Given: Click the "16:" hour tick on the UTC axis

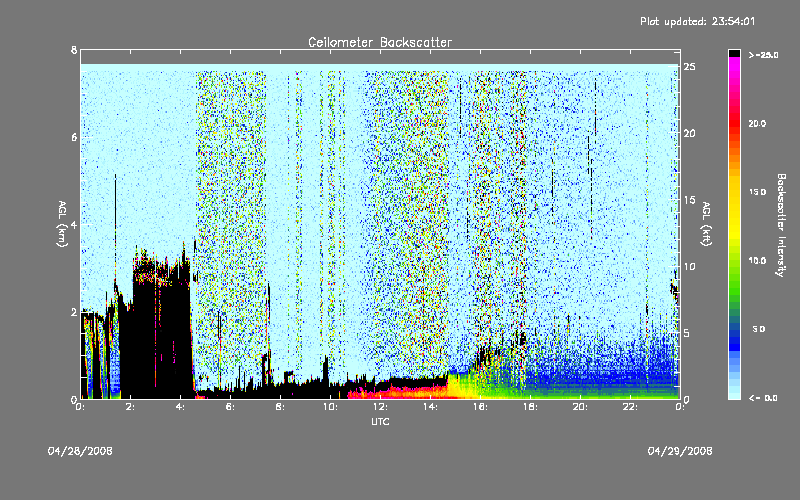Looking at the screenshot, I should (x=480, y=407).
